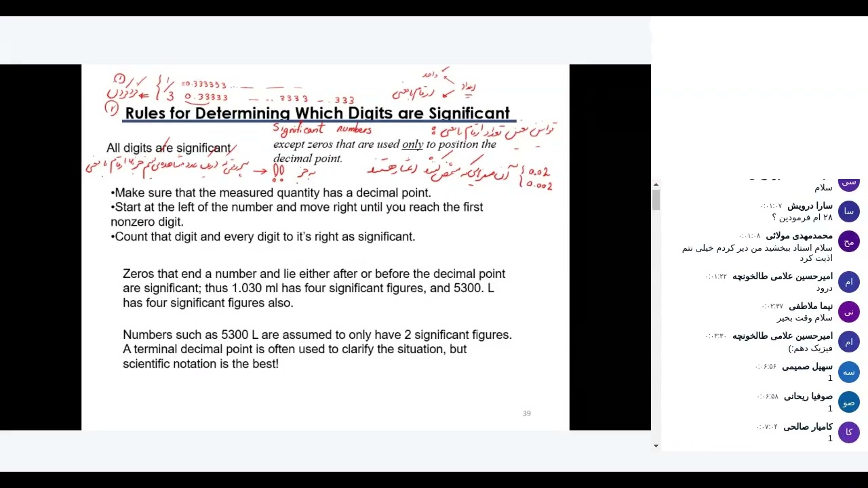Viewport: 868px width, 488px height.
Task: Select message 'سلام استاد ببخشید من دیر کردم'
Action: pos(757,253)
